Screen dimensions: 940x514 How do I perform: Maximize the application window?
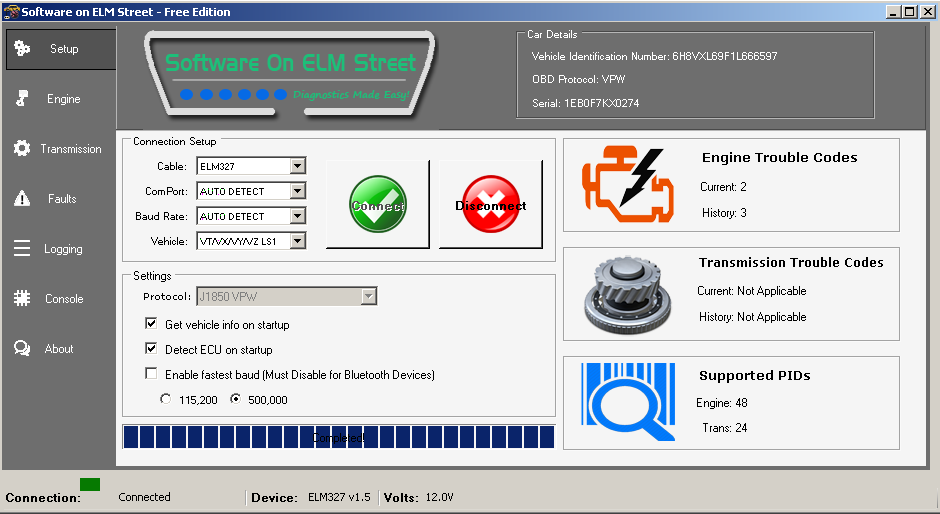[x=909, y=11]
